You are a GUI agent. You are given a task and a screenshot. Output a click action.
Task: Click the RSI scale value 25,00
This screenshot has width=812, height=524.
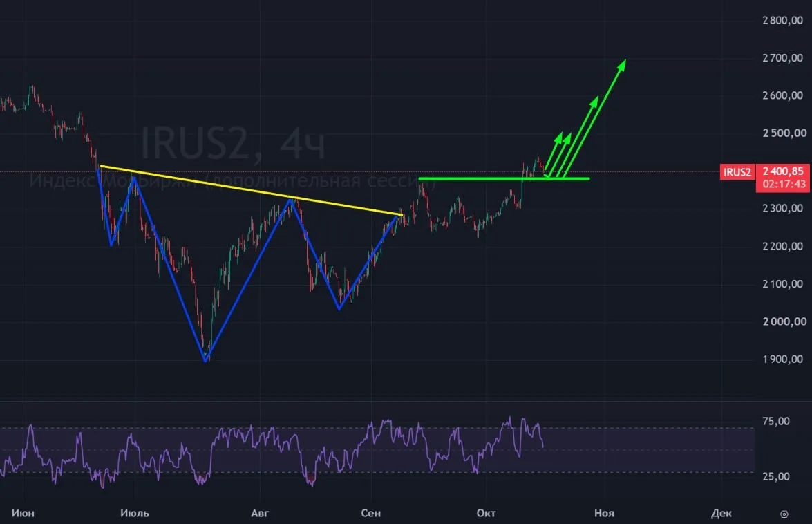[776, 476]
